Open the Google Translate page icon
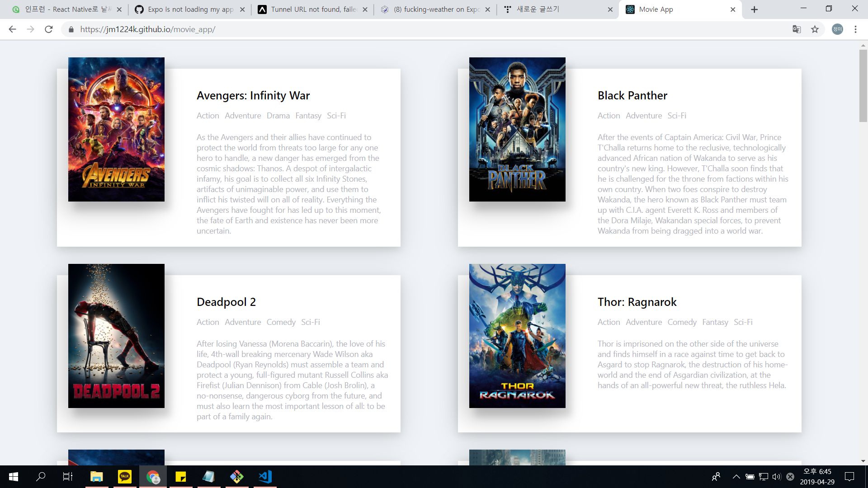This screenshot has height=488, width=868. [x=797, y=29]
